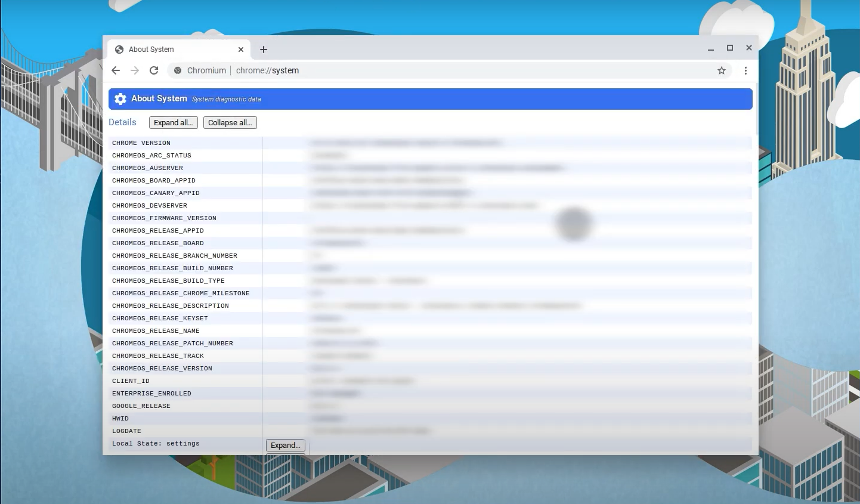Select CHROMEOS_RELEASE_BUILD_TYPE label
Screen dimensions: 860x504
(x=168, y=281)
